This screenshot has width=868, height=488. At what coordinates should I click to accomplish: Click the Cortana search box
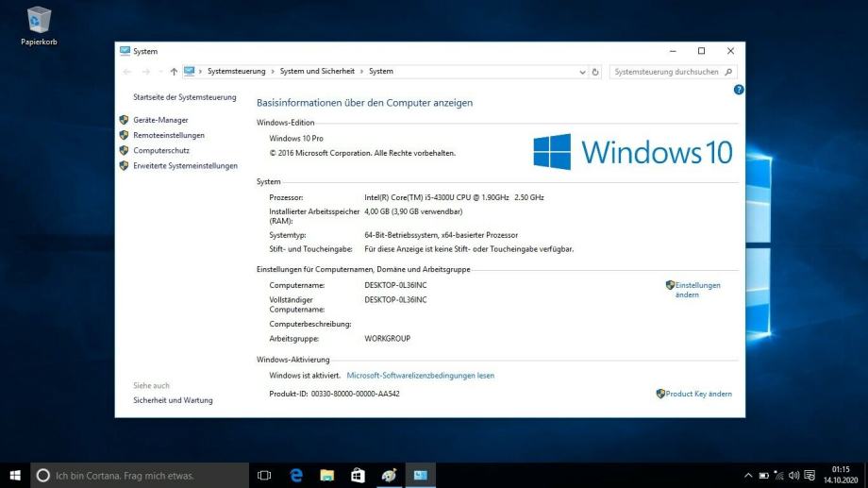coord(140,476)
